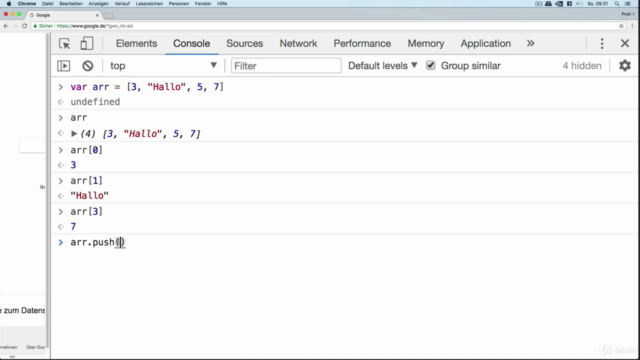
Task: Click the output value 7
Action: click(x=73, y=227)
